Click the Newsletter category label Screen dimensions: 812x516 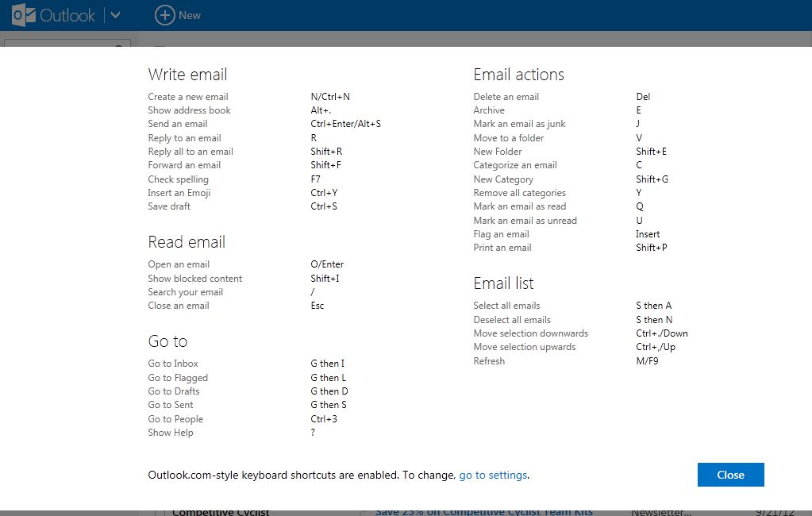coord(660,512)
